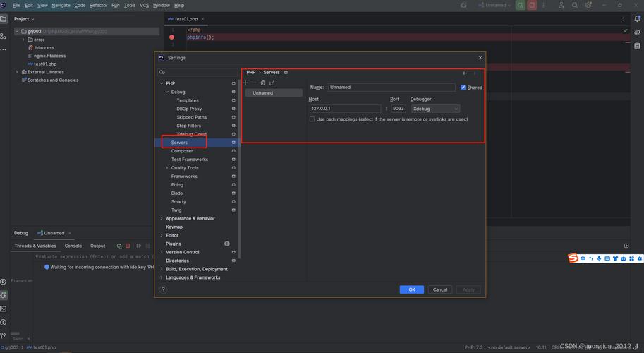Open Notifications bell on right sidebar
Image resolution: width=644 pixels, height=353 pixels.
(637, 19)
